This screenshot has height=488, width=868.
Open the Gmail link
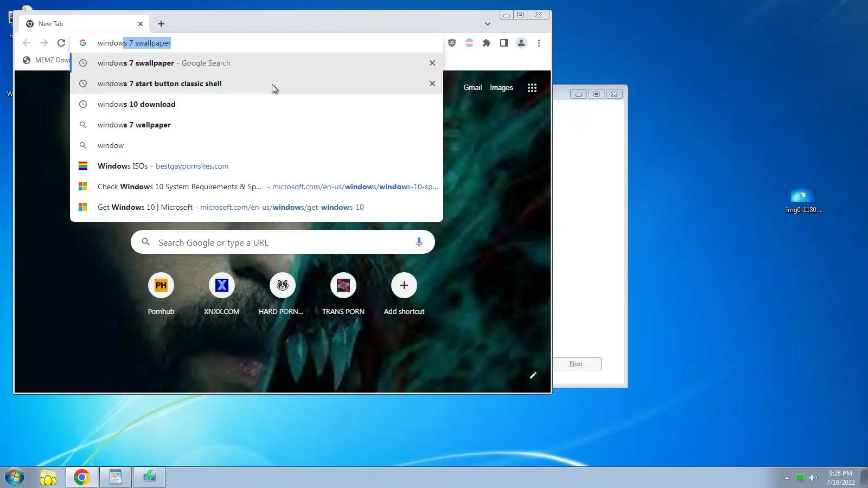473,88
